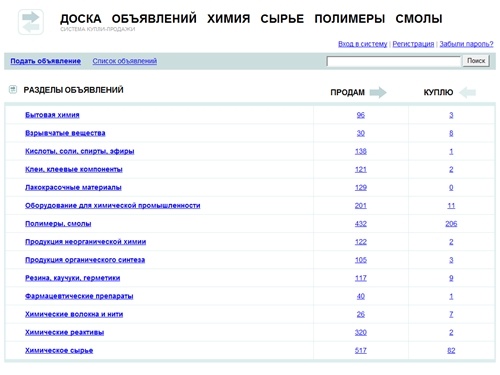This screenshot has width=500, height=375.
Task: Click 30 sell ads for Взрывчатые вещества
Action: point(361,133)
